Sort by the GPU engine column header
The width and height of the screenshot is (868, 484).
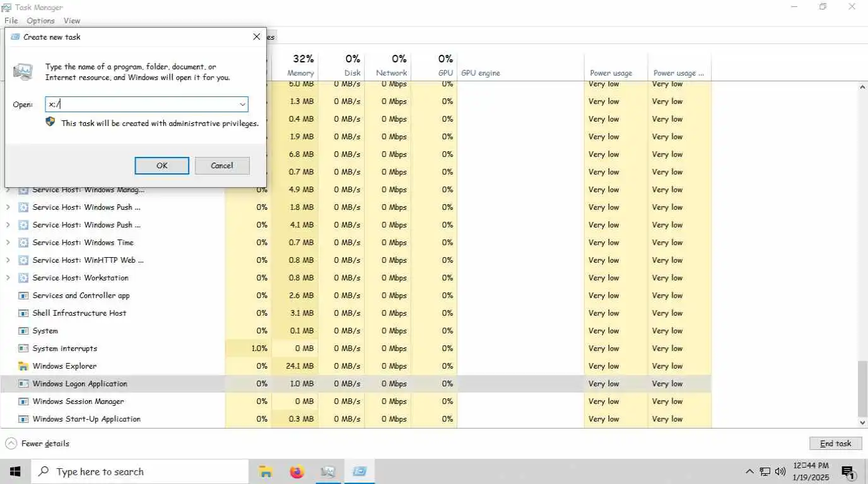point(520,66)
